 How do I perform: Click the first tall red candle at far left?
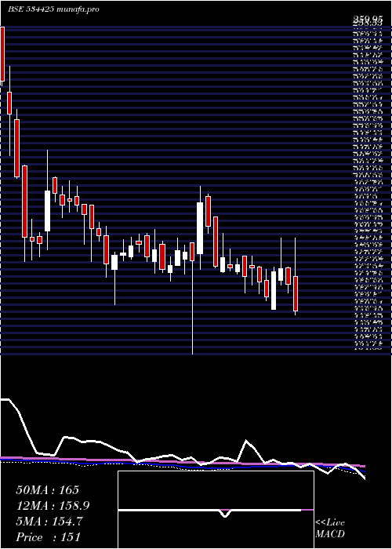tap(2, 54)
